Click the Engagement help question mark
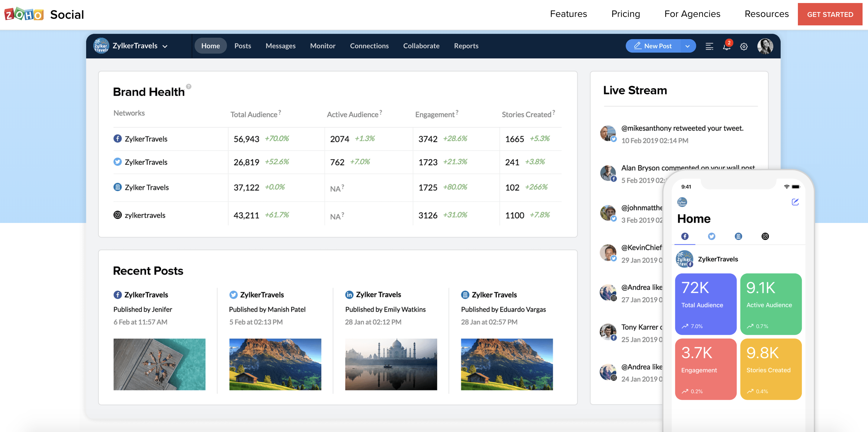This screenshot has height=432, width=868. click(457, 112)
